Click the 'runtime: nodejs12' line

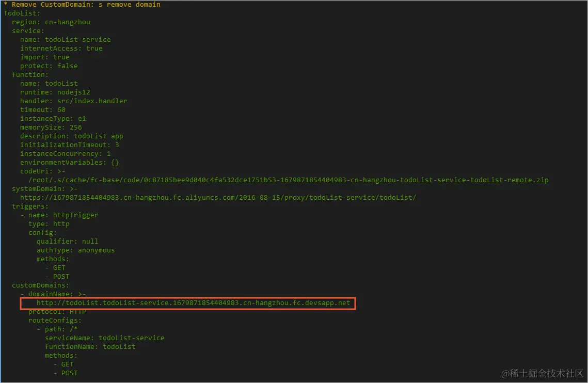[x=55, y=92]
